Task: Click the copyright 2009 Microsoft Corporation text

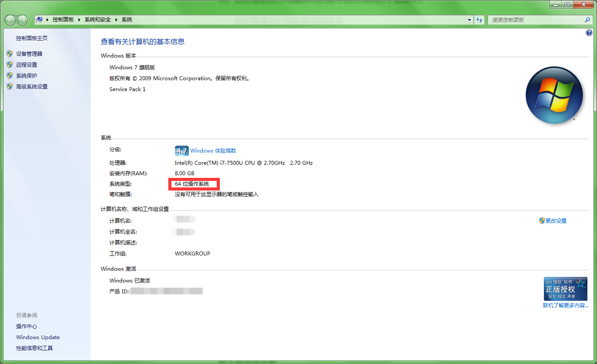Action: click(179, 78)
